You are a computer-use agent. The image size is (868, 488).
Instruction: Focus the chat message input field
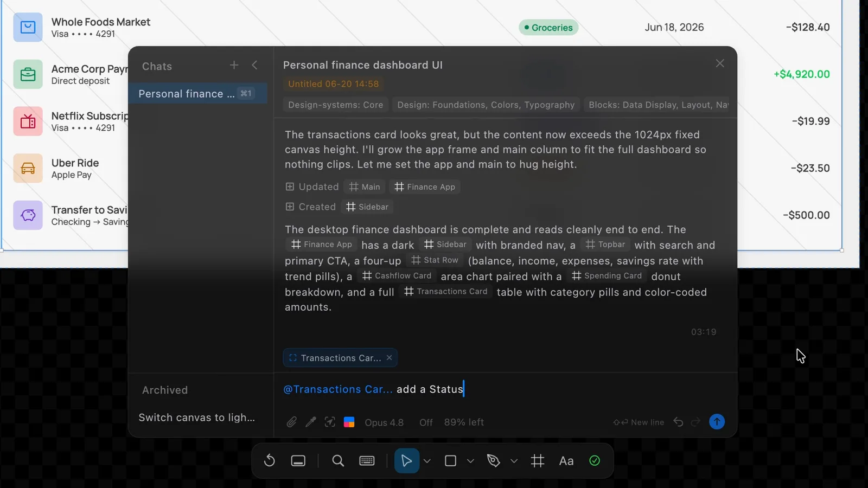505,389
